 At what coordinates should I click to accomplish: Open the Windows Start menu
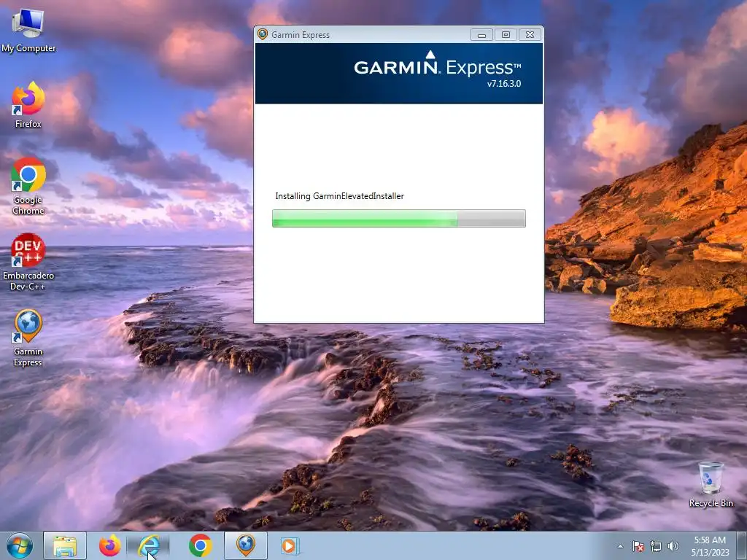[20, 545]
